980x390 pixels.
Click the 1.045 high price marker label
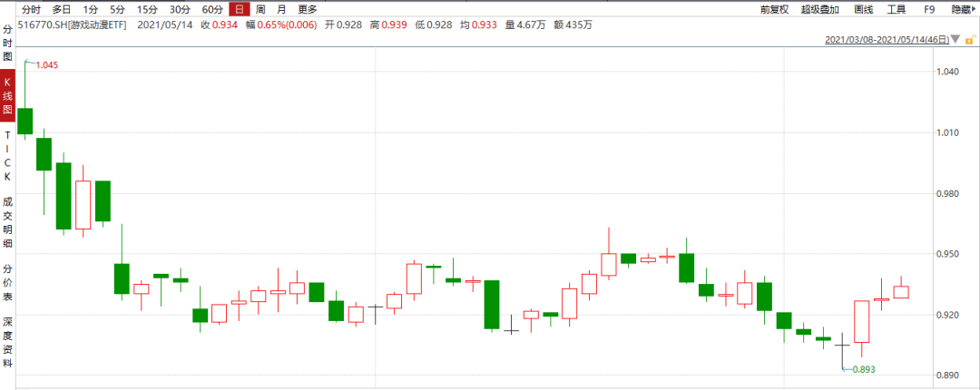(x=47, y=65)
